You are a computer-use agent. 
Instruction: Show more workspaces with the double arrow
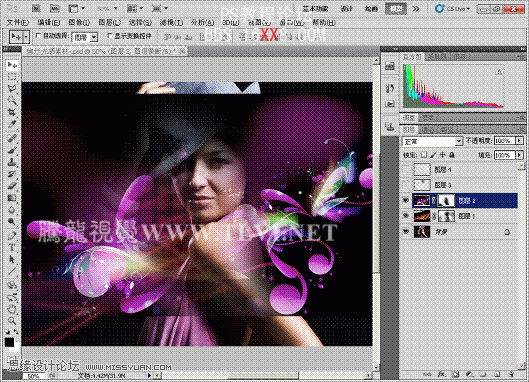click(x=416, y=8)
